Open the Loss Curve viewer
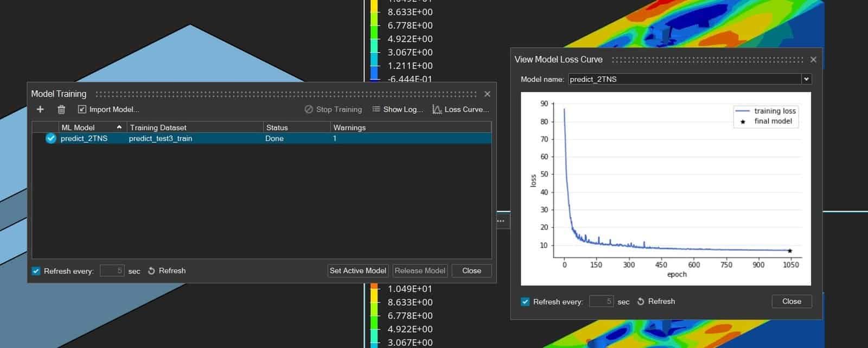This screenshot has width=868, height=348. (461, 109)
